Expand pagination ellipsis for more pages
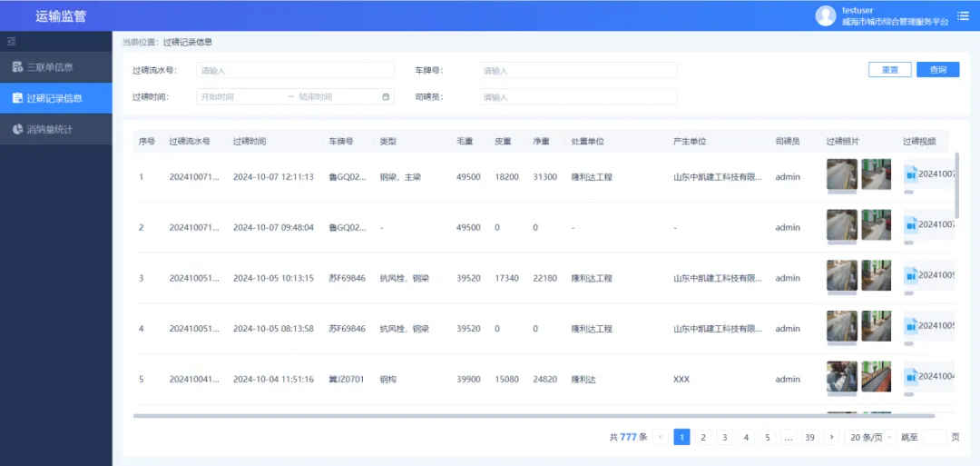 pyautogui.click(x=789, y=437)
